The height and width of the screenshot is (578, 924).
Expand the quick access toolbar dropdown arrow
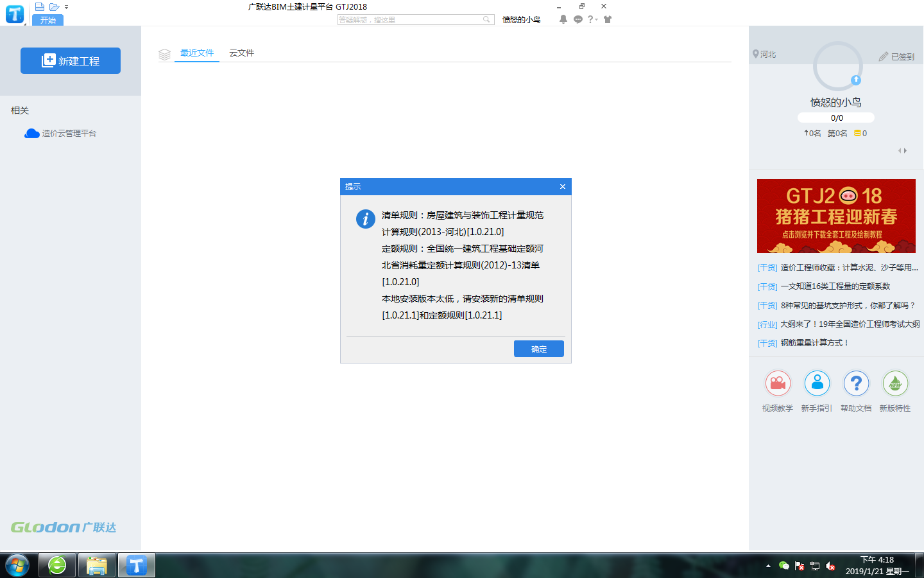click(x=66, y=7)
